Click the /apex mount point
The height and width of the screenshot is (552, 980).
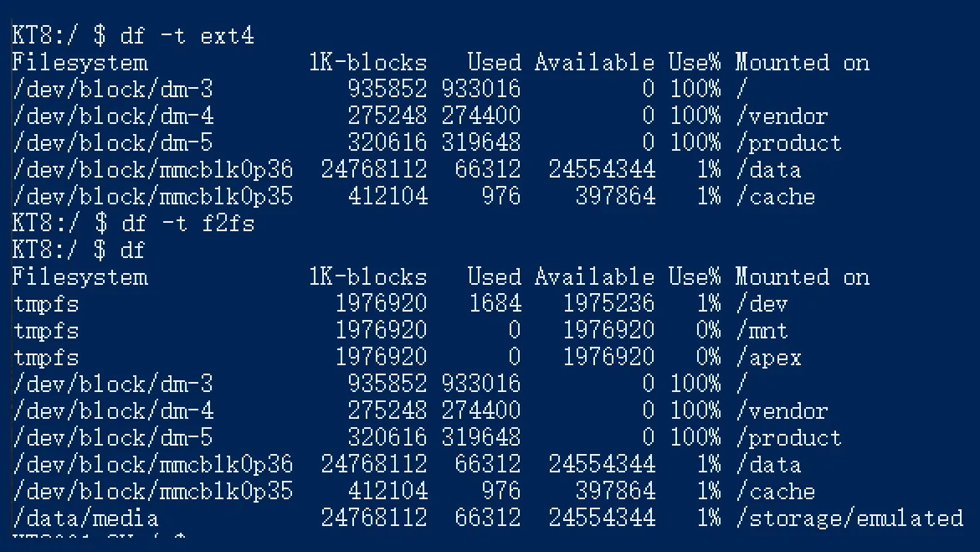(x=768, y=358)
